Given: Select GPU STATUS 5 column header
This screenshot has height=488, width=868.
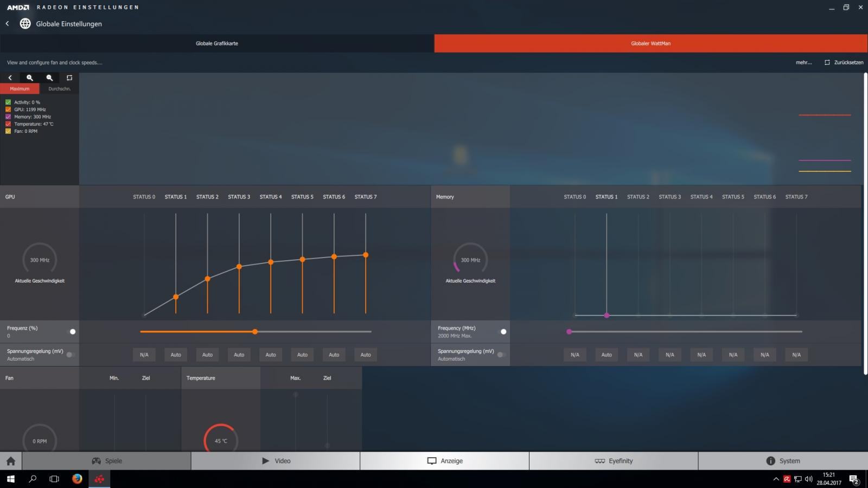Looking at the screenshot, I should tap(302, 197).
